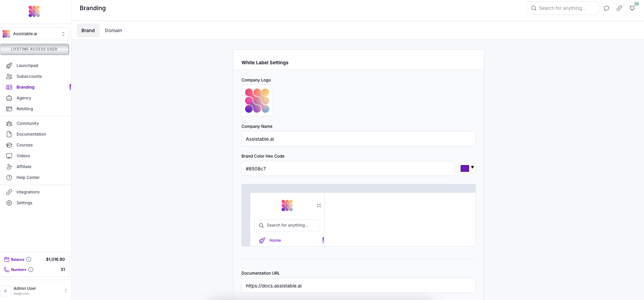Click the 31 numbers count
The width and height of the screenshot is (644, 300).
[x=63, y=270]
